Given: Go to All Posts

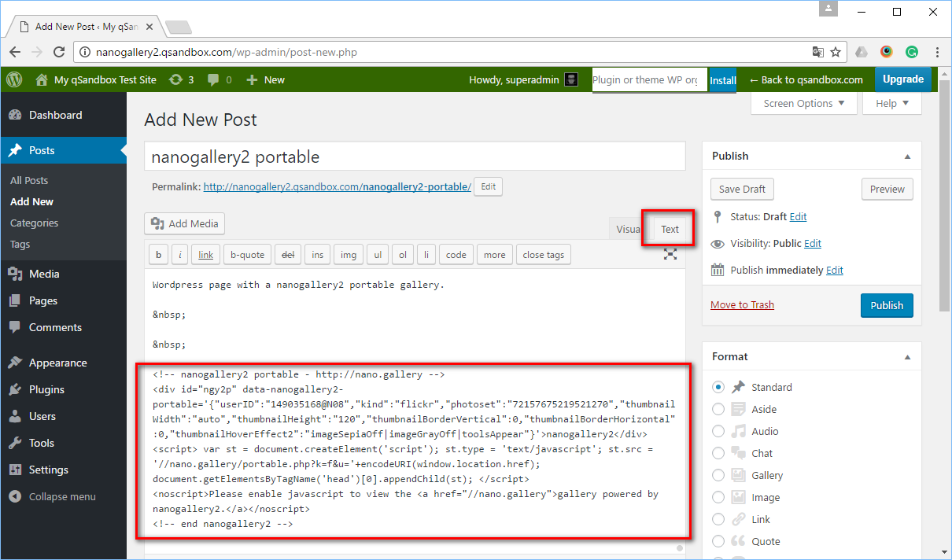Looking at the screenshot, I should (x=29, y=180).
